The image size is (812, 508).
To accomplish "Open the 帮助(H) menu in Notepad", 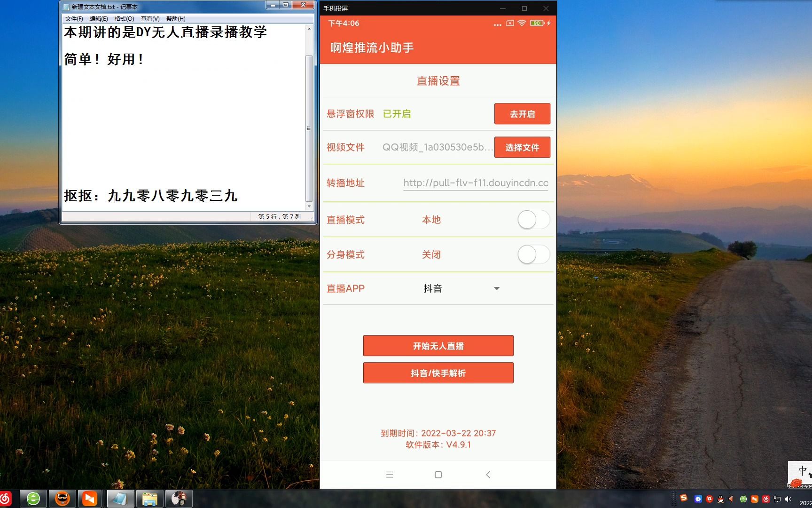I will click(176, 19).
